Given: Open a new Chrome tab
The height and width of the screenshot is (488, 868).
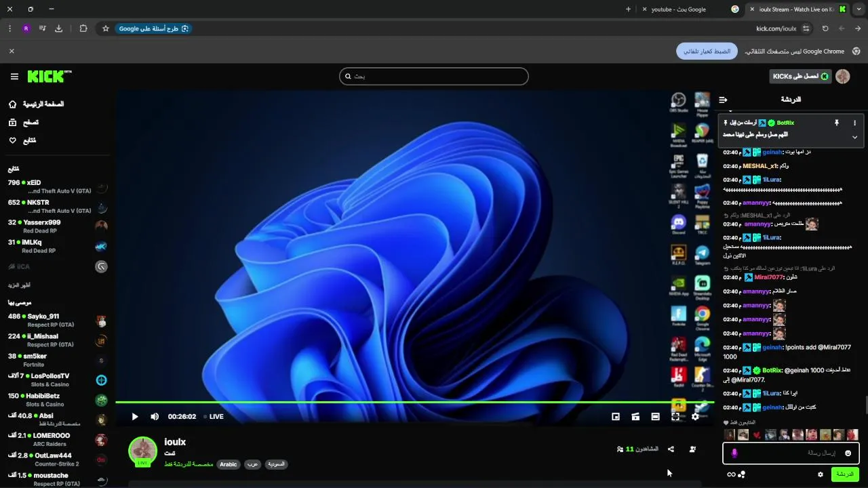Looking at the screenshot, I should (628, 9).
